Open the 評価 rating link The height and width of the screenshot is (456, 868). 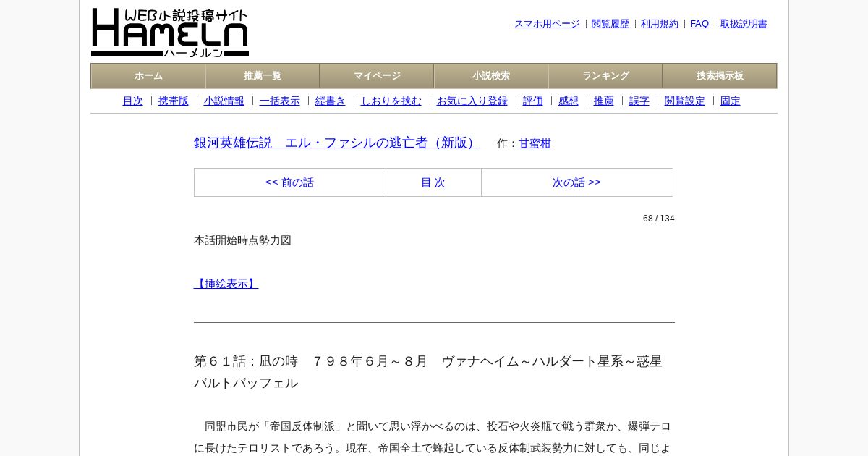[x=533, y=101]
